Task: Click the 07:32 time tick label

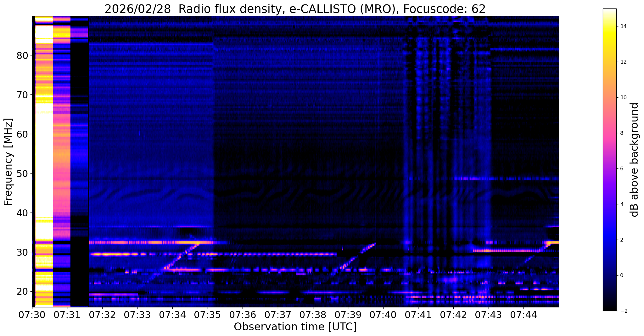Action: pos(102,315)
